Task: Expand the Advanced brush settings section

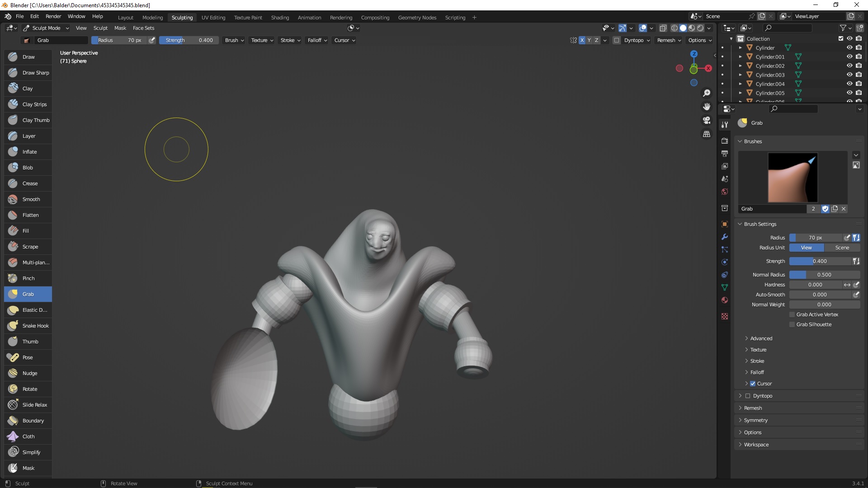Action: click(x=761, y=338)
